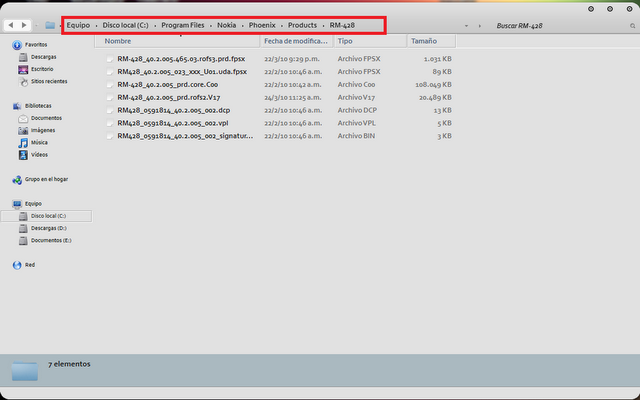Click the Descargas (D:) drive icon
Viewport: 640px width, 400px height.
pyautogui.click(x=23, y=229)
